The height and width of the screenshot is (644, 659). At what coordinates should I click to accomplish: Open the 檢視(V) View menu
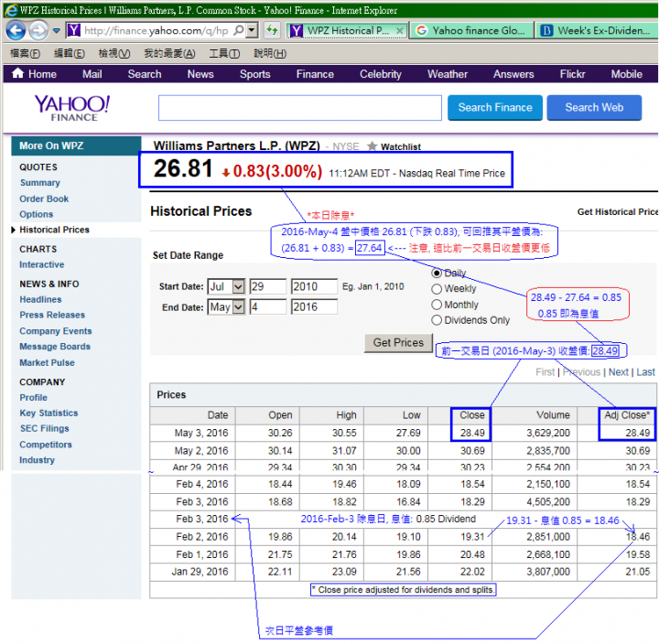(114, 53)
